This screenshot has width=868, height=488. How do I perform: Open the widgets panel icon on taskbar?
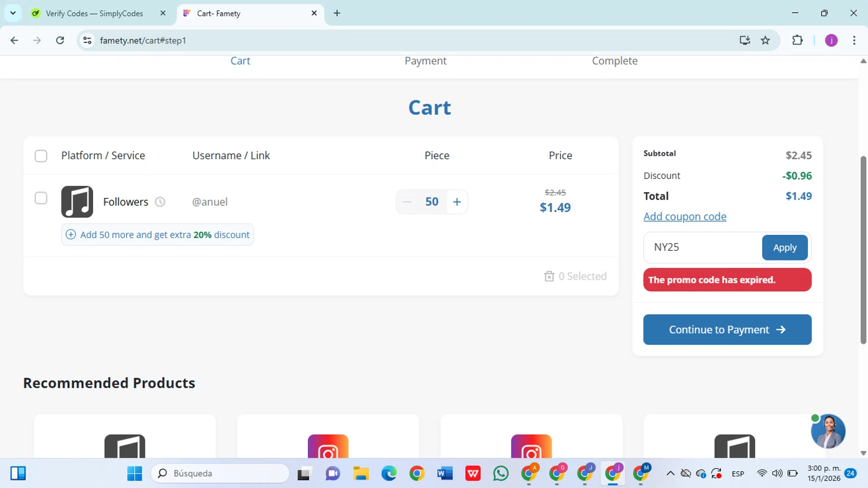tap(18, 474)
